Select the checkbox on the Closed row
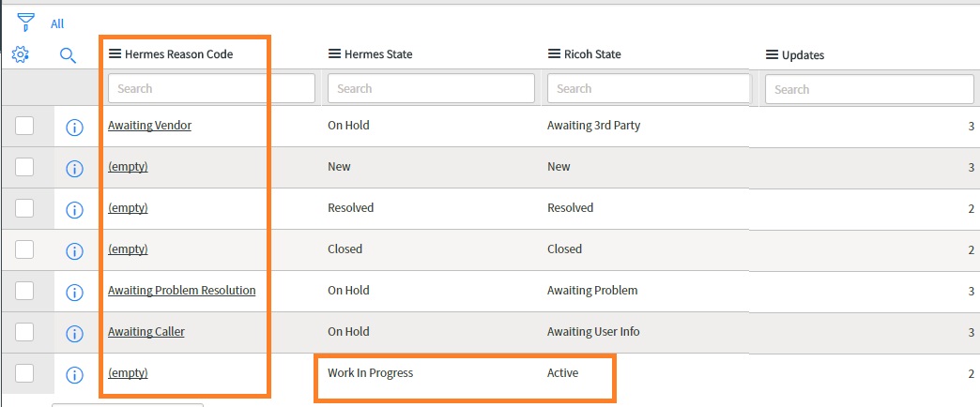The width and height of the screenshot is (980, 407). [x=24, y=249]
